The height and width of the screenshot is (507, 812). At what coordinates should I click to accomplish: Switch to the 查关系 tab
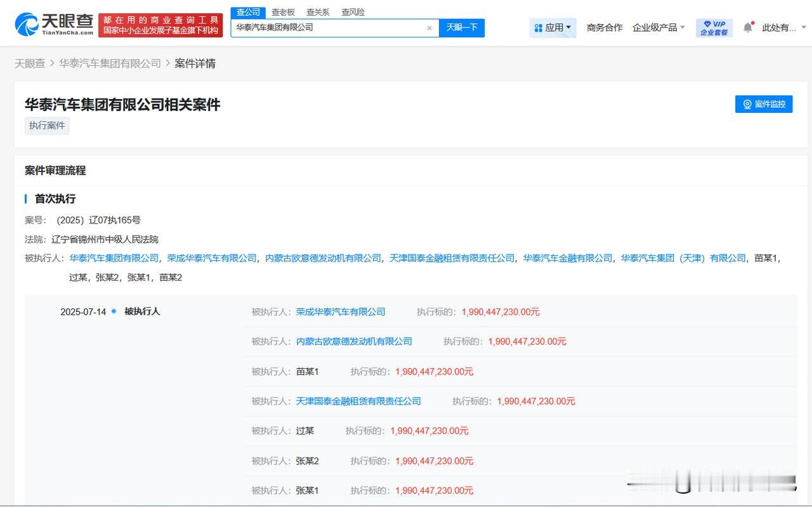[x=318, y=12]
